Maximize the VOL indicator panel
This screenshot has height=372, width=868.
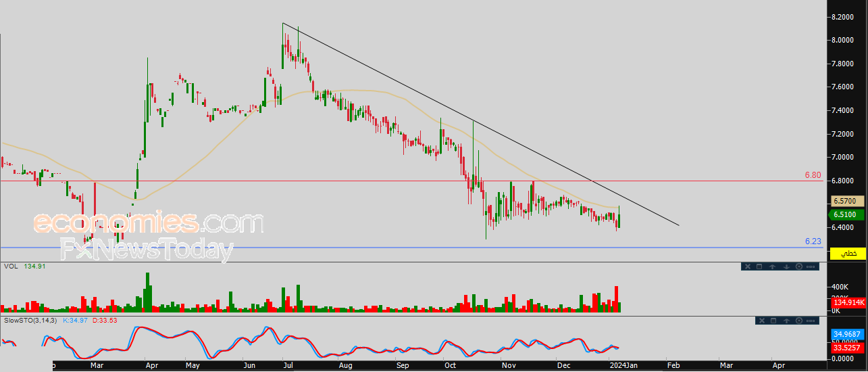click(759, 266)
